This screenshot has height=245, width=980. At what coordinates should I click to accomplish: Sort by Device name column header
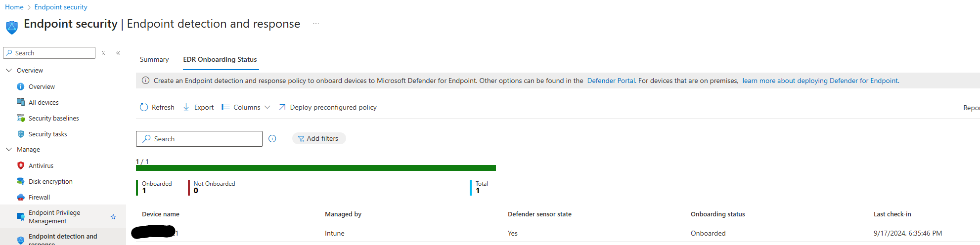point(161,214)
